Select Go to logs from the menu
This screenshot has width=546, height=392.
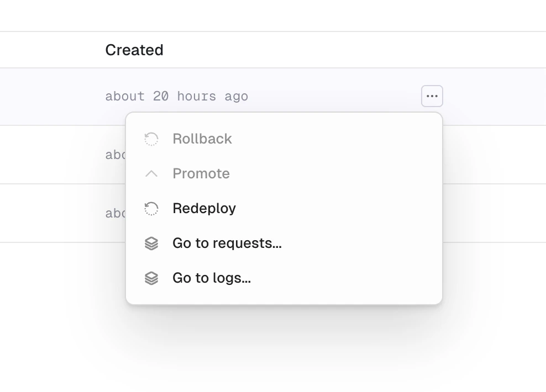pos(212,278)
